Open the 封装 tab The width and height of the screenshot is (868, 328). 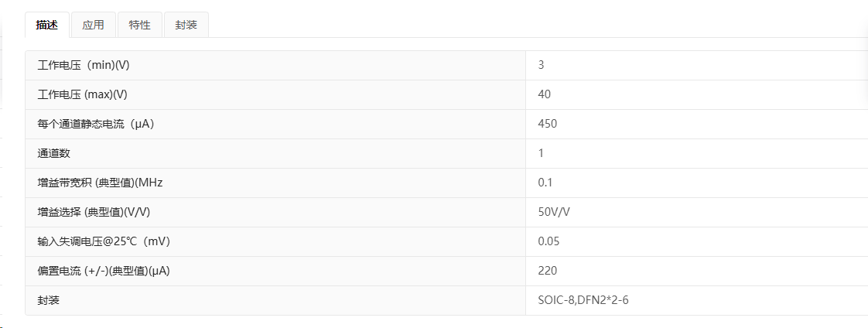(x=186, y=25)
